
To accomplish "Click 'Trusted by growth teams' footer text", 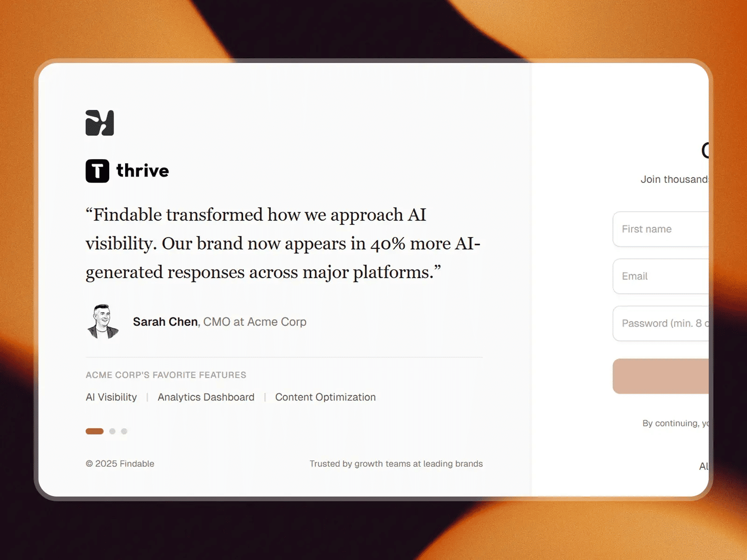I will [x=396, y=464].
